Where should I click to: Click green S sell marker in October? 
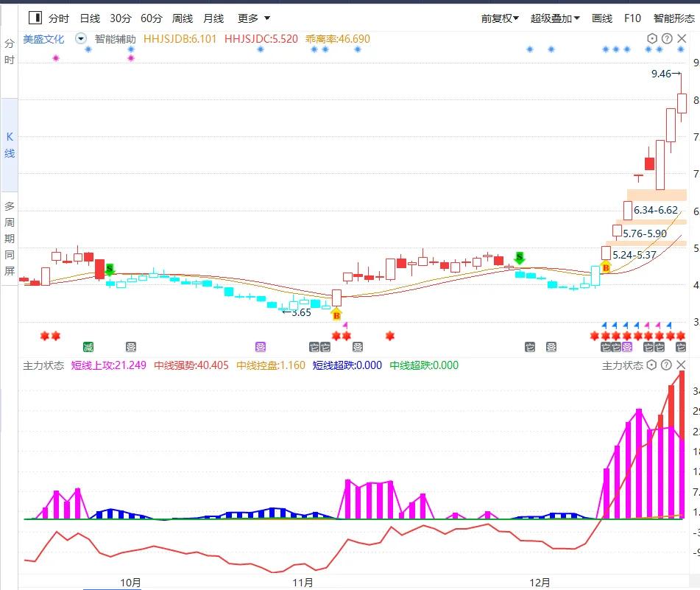tap(110, 270)
